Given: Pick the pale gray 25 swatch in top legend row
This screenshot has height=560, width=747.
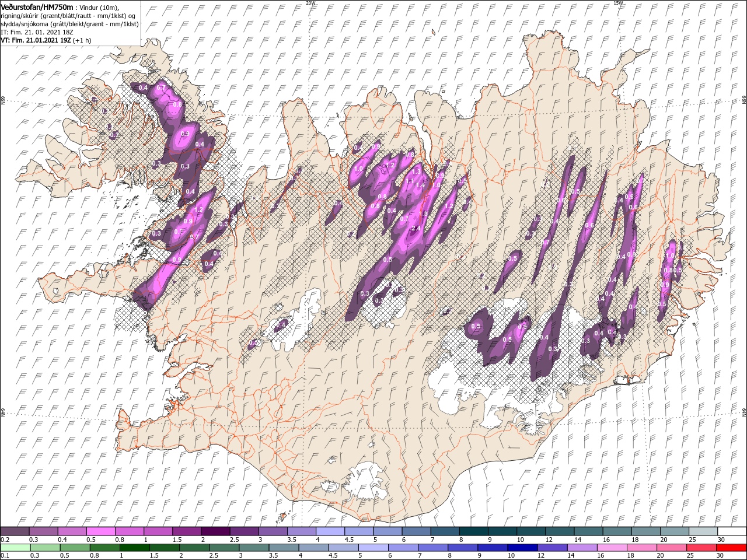Looking at the screenshot, I should [x=703, y=531].
